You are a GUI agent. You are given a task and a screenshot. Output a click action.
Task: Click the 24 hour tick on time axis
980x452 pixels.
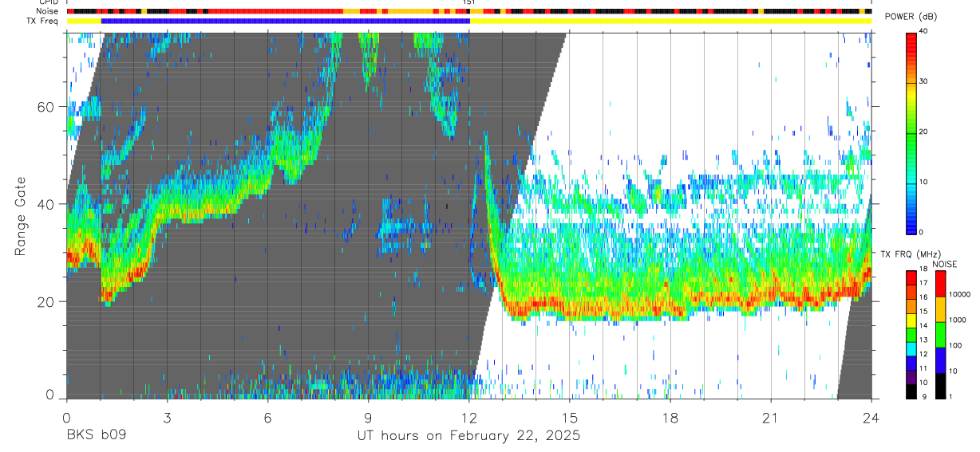pos(871,417)
